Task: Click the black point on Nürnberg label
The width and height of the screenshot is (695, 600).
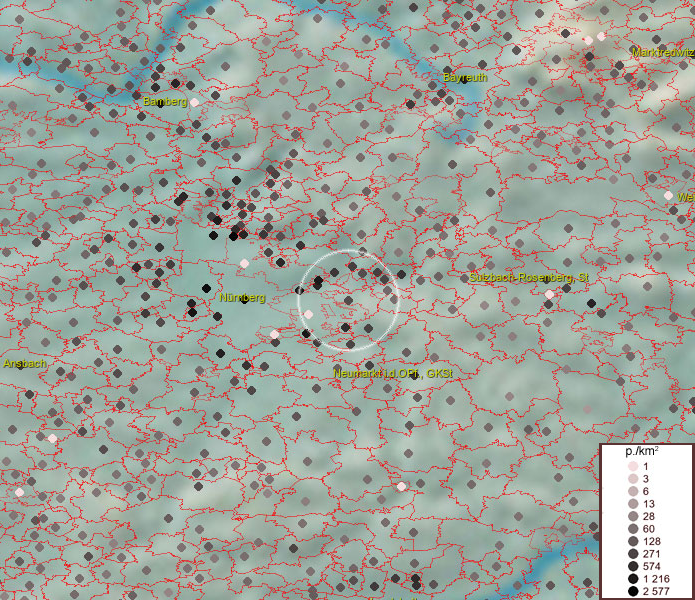Action: click(206, 288)
